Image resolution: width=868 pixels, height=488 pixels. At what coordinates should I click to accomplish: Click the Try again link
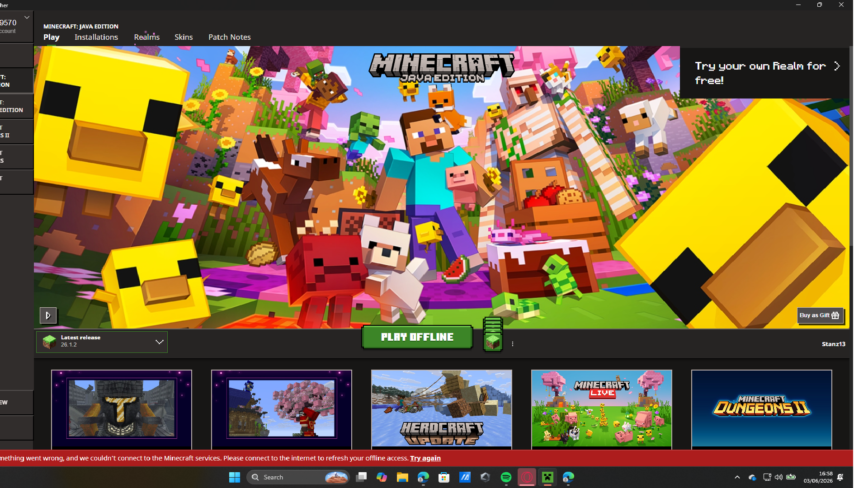point(425,458)
